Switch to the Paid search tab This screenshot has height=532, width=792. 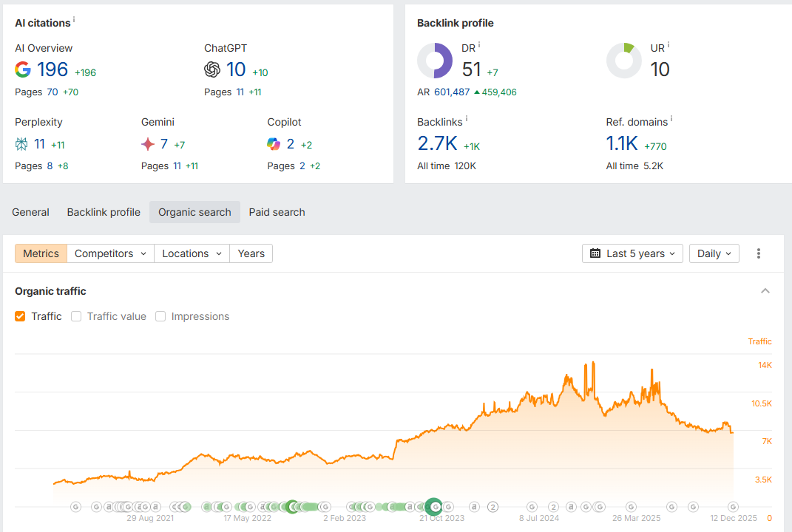pos(277,212)
